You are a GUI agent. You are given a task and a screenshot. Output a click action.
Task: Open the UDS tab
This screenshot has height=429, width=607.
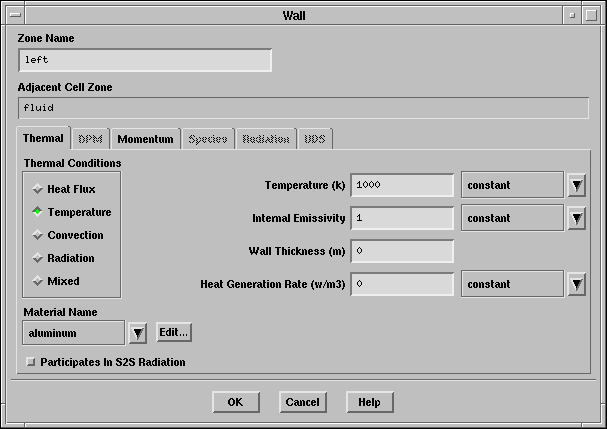(x=315, y=139)
